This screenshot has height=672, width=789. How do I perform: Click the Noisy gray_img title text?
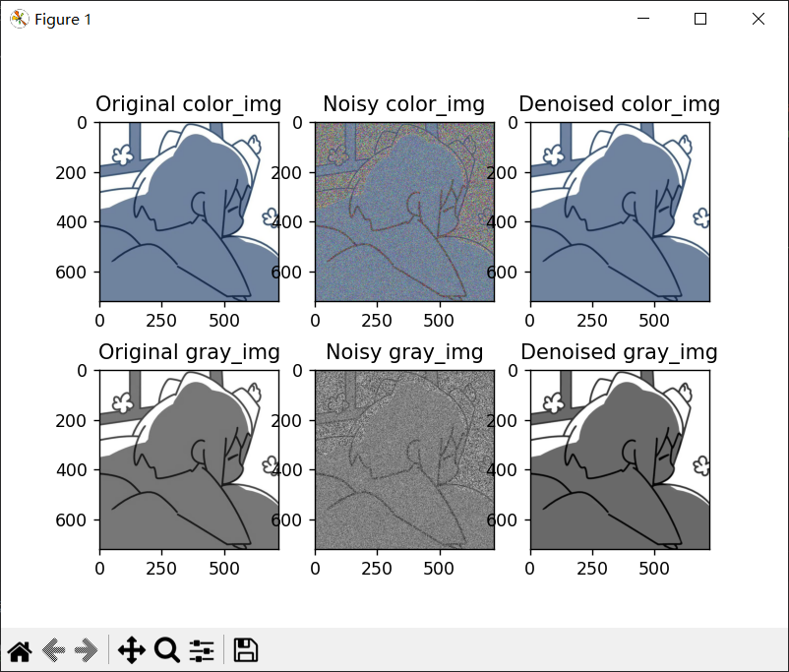pos(404,352)
